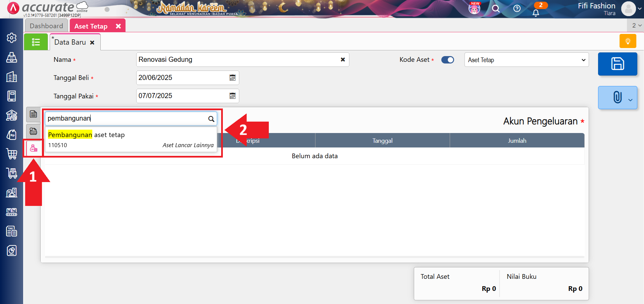Viewport: 644px width, 304px height.
Task: Close the Aset Tetap tab
Action: 118,26
